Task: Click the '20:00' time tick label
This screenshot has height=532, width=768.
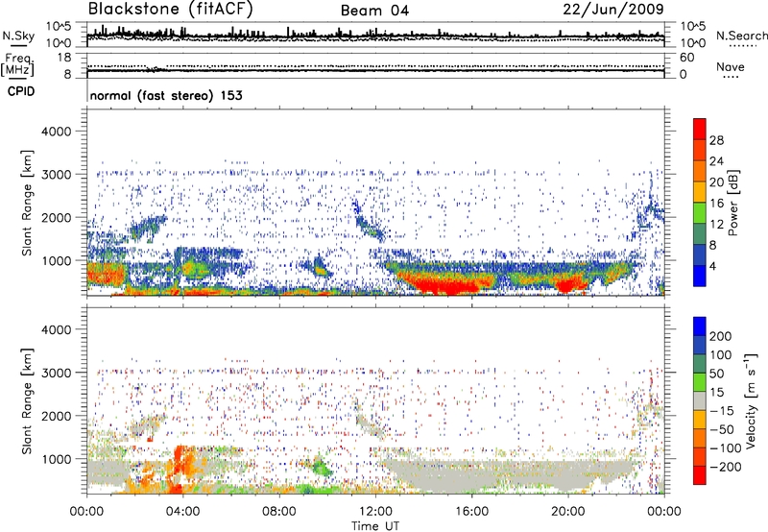Action: click(x=567, y=512)
